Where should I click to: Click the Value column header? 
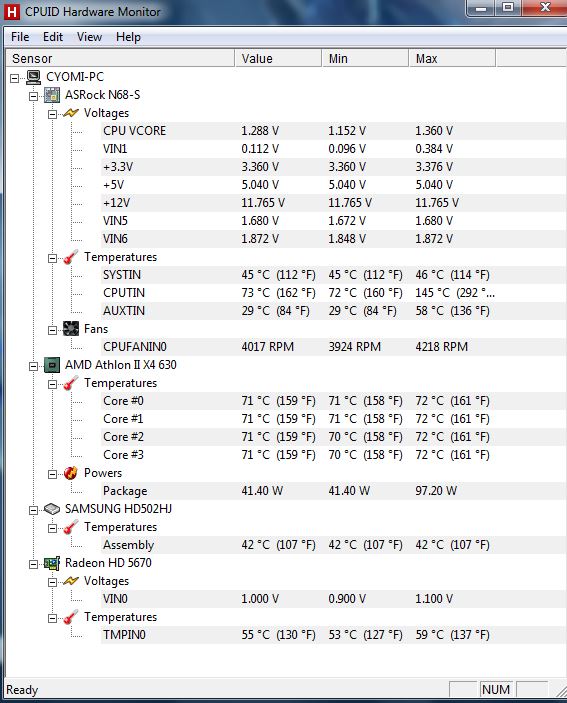click(x=278, y=58)
